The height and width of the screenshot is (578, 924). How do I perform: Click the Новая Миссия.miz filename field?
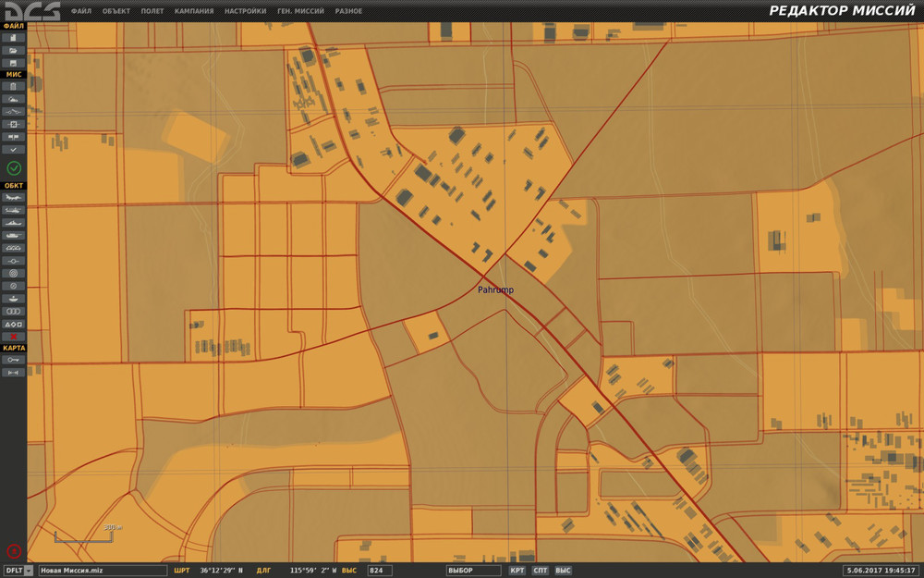coord(102,571)
